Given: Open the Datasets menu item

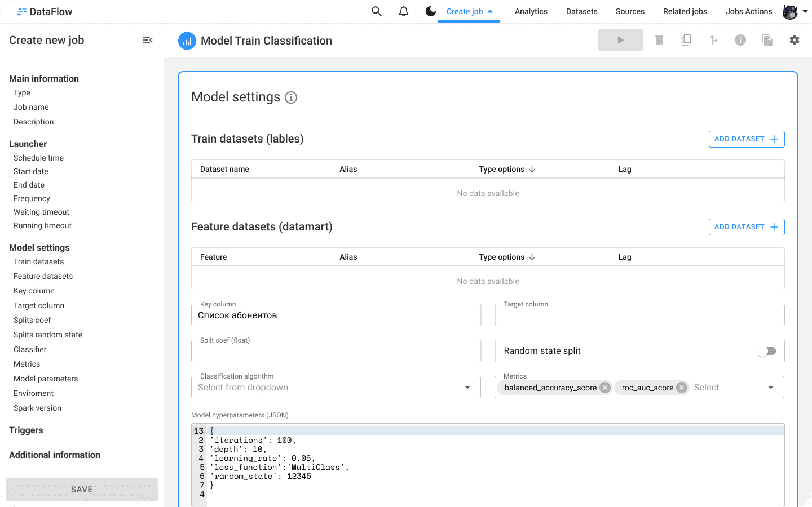Looking at the screenshot, I should pos(581,11).
